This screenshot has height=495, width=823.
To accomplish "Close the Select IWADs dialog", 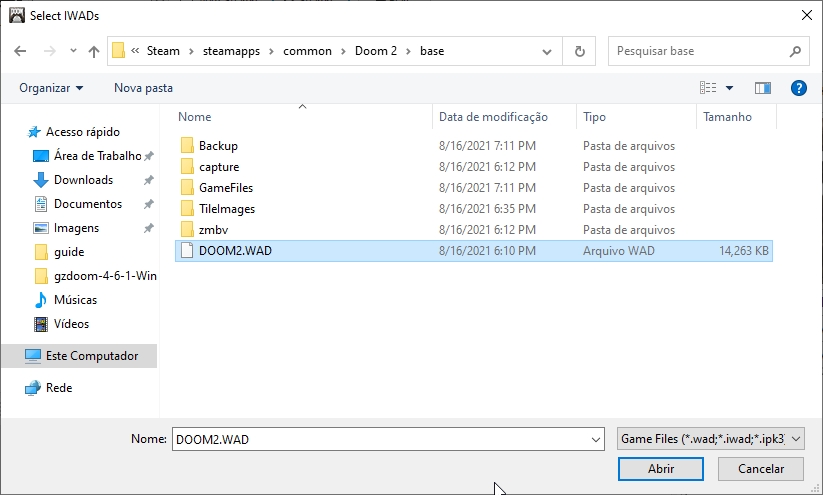I will click(807, 15).
